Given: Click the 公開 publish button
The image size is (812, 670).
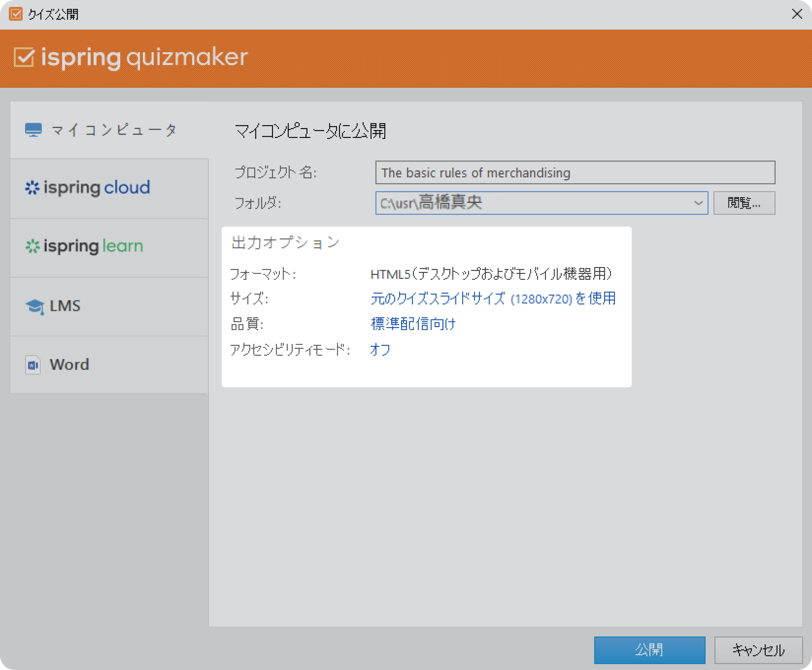Looking at the screenshot, I should tap(649, 650).
